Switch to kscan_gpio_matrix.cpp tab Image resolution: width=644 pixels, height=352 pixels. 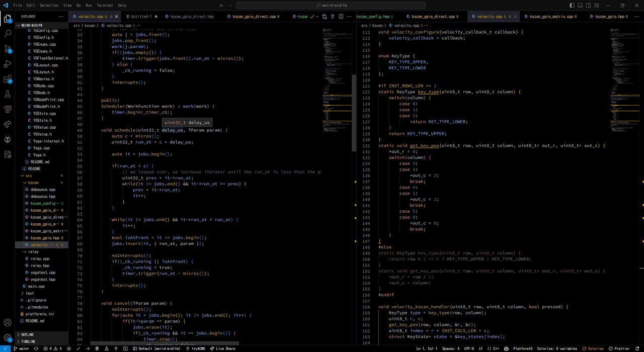tap(551, 17)
